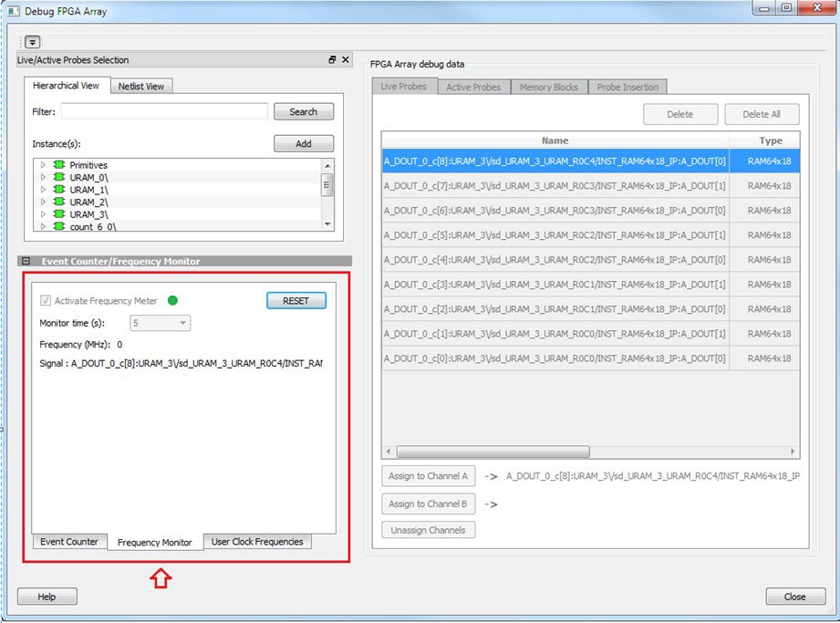
Task: Undock the Live/Active Probes Selection panel
Action: pos(333,60)
